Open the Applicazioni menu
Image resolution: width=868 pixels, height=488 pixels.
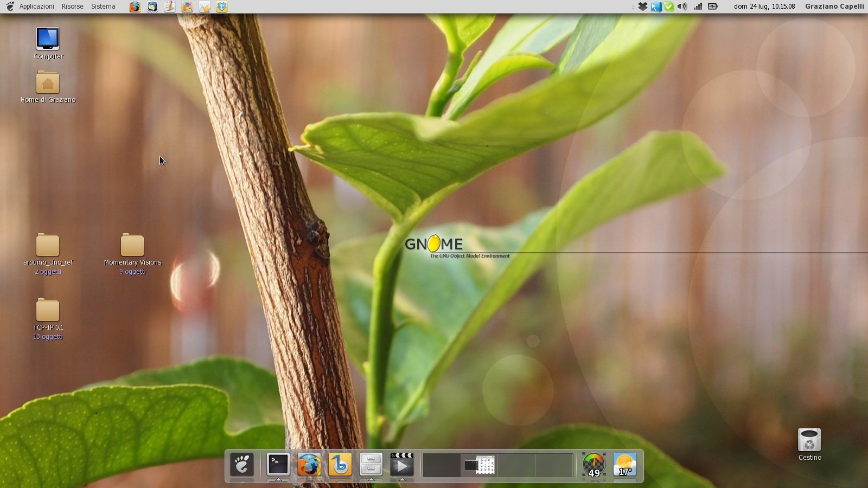pos(36,7)
